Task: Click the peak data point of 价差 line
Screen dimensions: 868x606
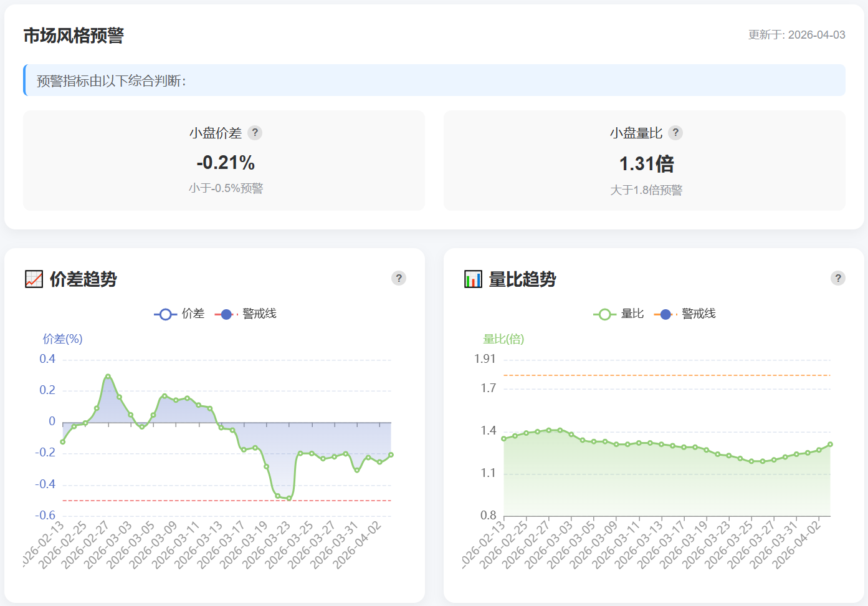Action: pos(108,376)
